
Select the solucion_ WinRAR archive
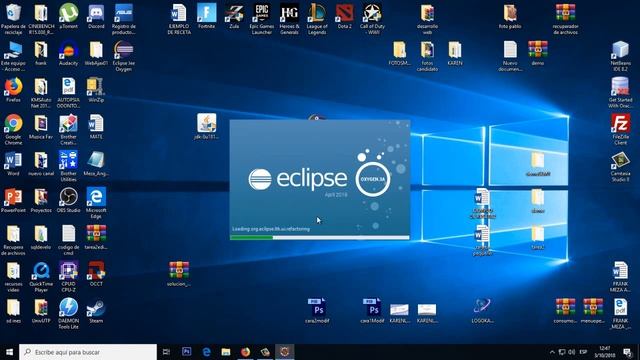[179, 274]
